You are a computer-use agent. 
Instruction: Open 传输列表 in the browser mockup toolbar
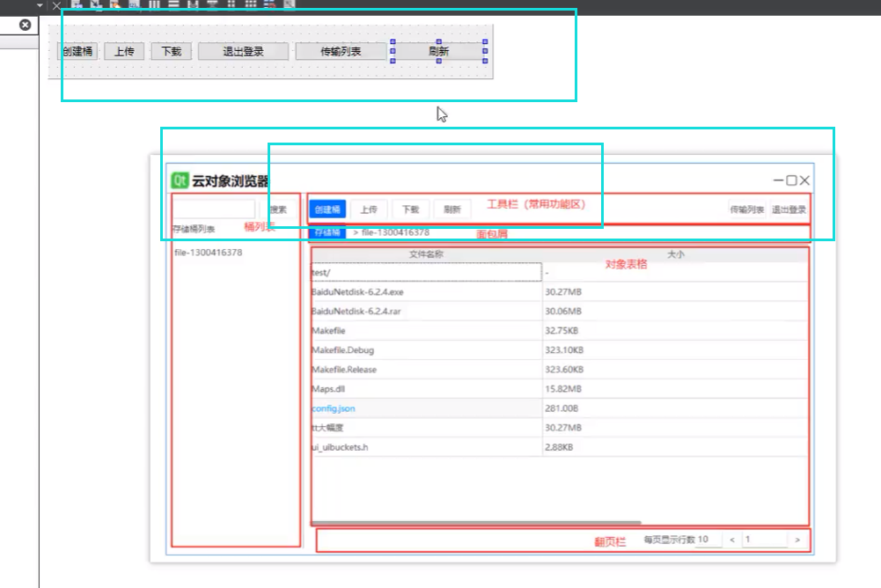tap(747, 209)
